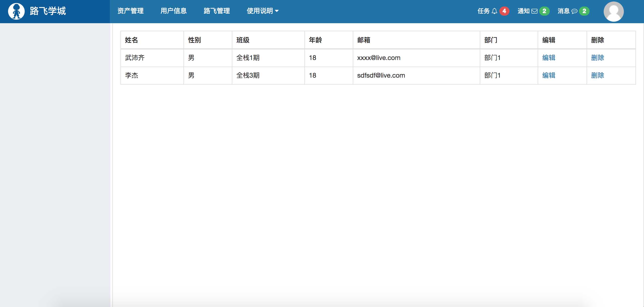This screenshot has height=307, width=644.
Task: Click the 路飞学城 brand title
Action: 48,11
